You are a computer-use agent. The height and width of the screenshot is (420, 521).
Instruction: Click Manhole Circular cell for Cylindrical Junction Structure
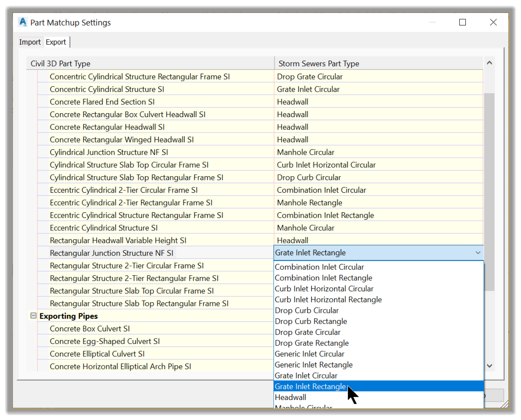(379, 152)
